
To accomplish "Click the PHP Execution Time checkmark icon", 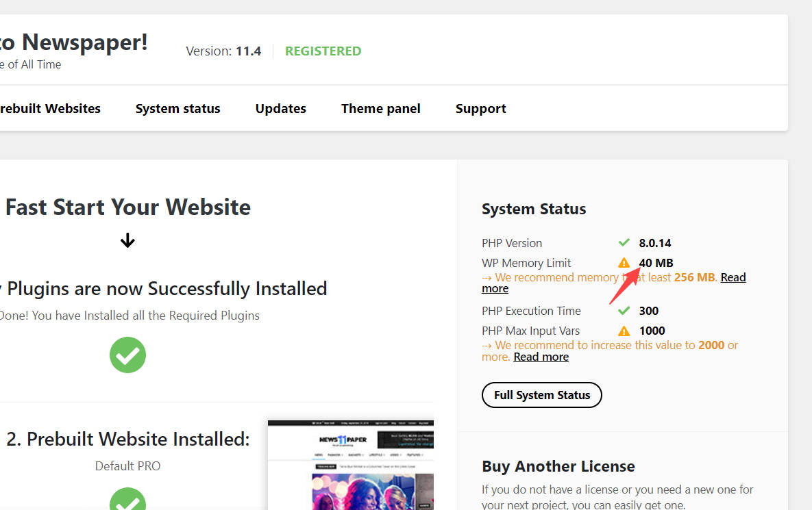I will [624, 310].
